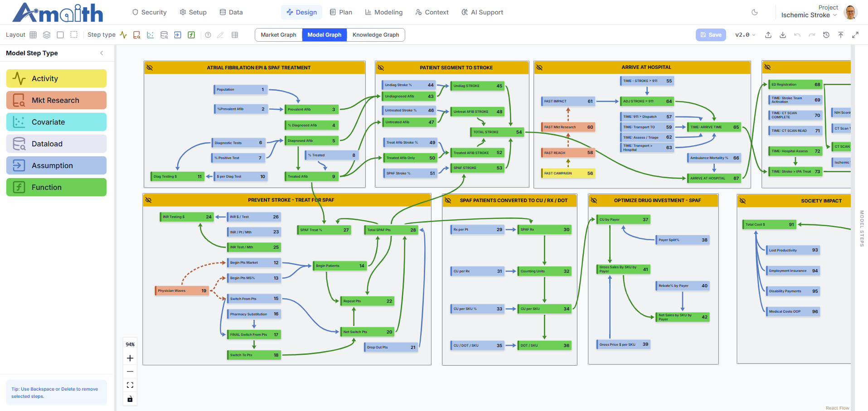This screenshot has height=411, width=868.
Task: Switch to the Plan section
Action: coord(341,12)
